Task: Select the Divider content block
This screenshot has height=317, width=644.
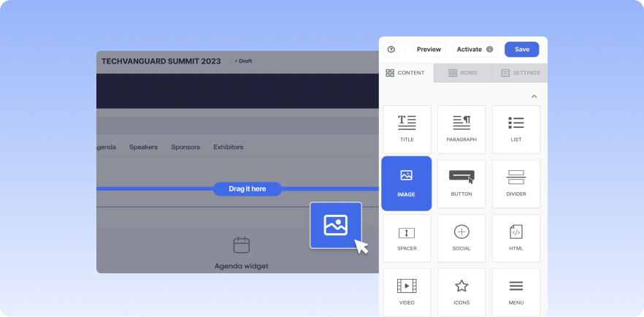Action: point(515,183)
